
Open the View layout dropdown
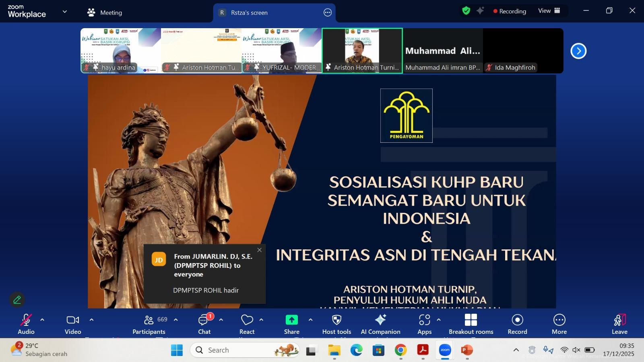tap(549, 11)
